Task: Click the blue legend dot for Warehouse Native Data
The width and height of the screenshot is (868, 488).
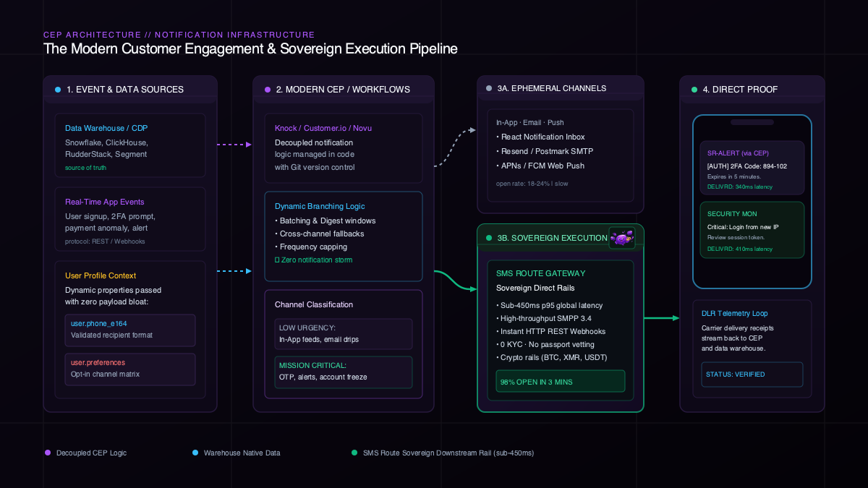Action: pyautogui.click(x=195, y=453)
